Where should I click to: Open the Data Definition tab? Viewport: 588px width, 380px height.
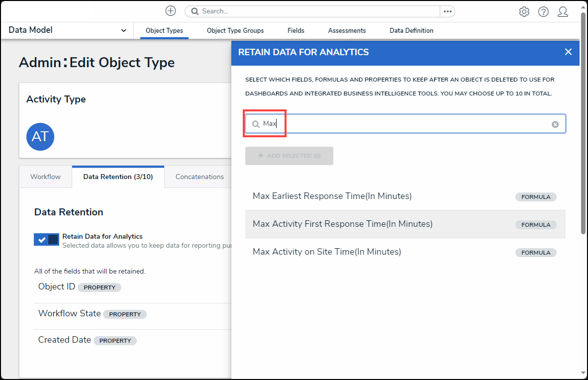pos(411,31)
